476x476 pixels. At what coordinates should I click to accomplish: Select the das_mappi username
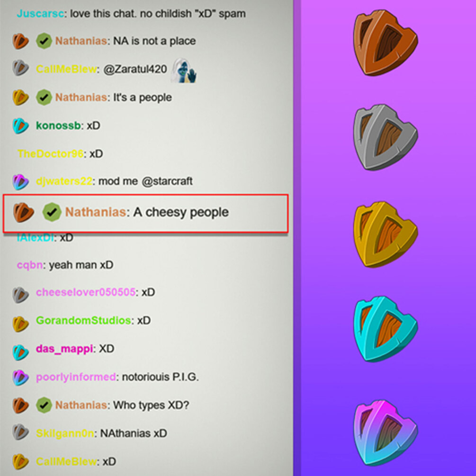pos(64,349)
